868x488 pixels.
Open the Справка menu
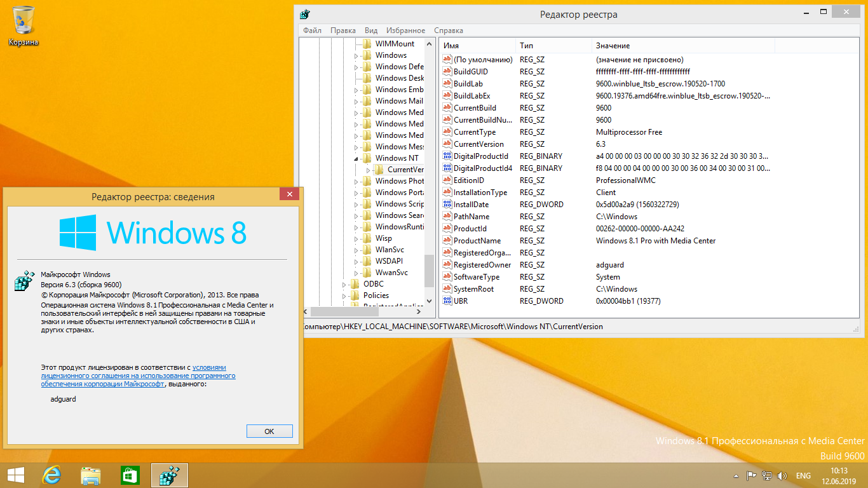[449, 30]
